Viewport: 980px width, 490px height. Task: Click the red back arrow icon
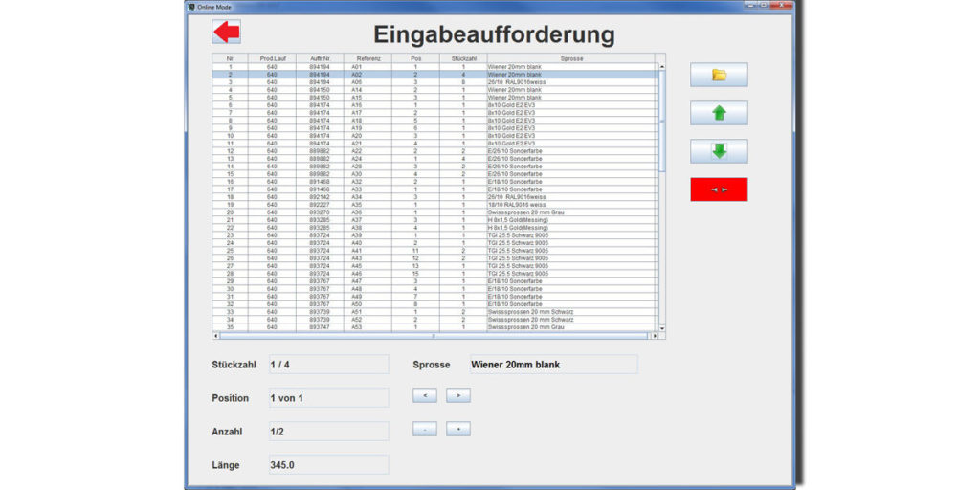pos(226,32)
